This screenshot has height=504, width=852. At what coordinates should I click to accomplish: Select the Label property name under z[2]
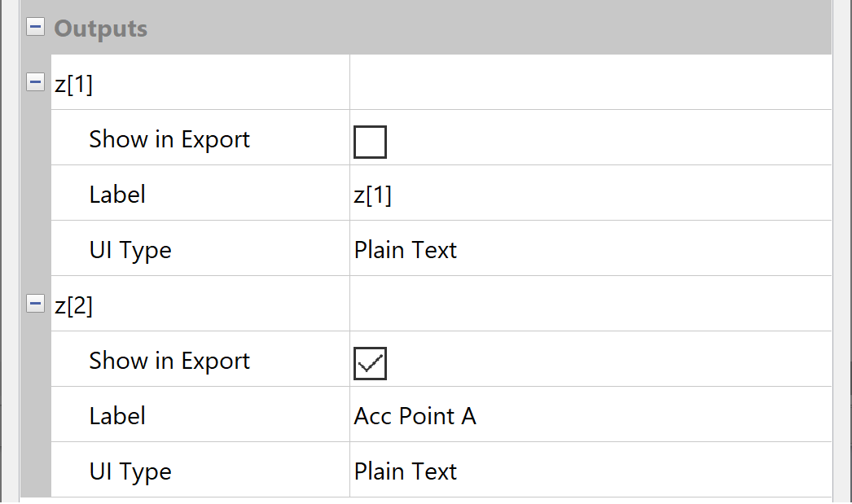coord(117,416)
